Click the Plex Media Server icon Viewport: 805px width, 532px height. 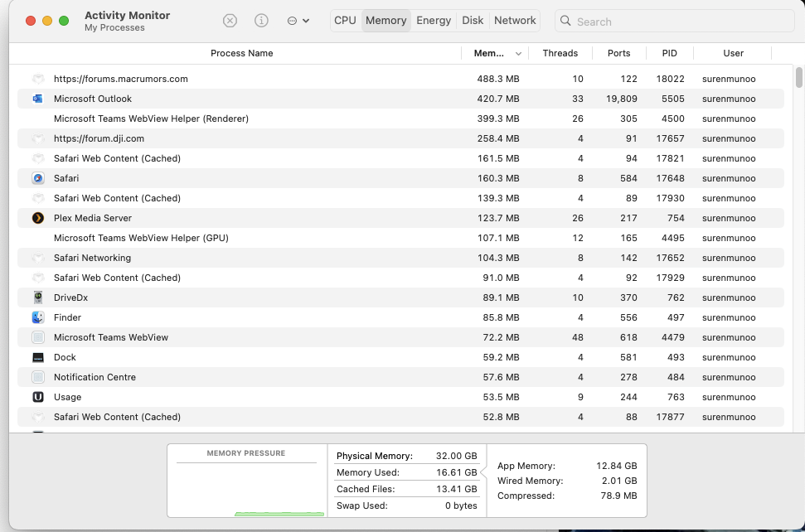click(x=37, y=218)
